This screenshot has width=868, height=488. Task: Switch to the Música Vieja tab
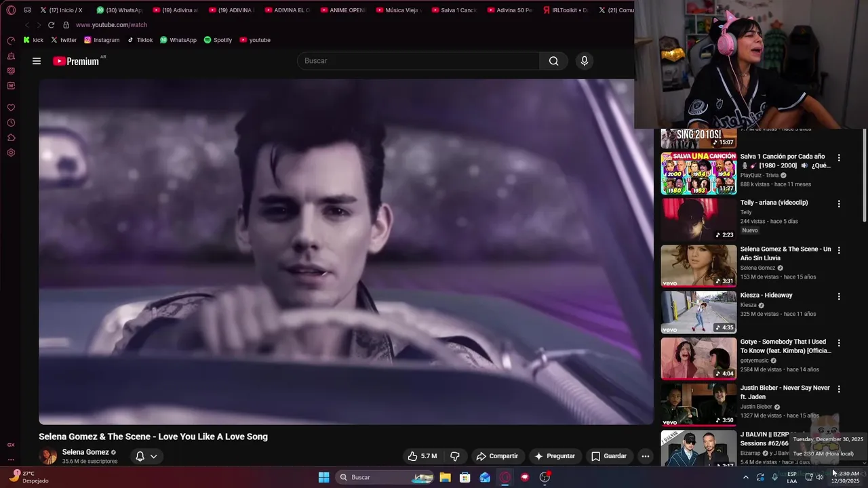pyautogui.click(x=398, y=10)
